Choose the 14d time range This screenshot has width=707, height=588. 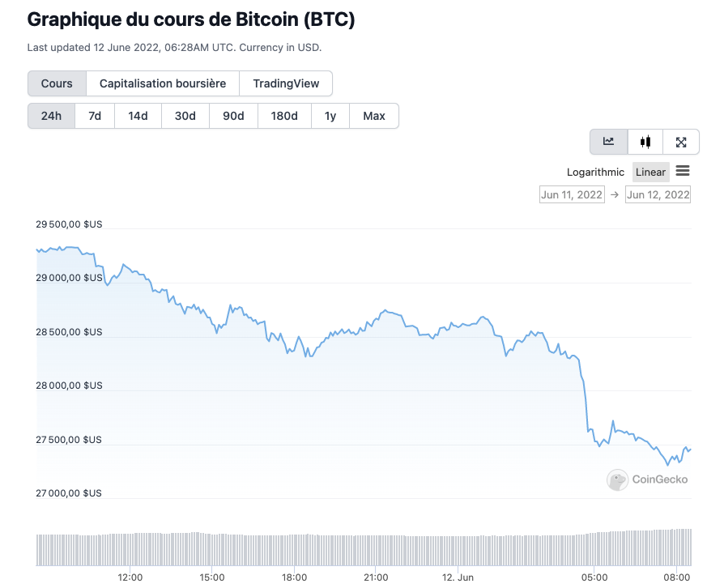tap(138, 116)
